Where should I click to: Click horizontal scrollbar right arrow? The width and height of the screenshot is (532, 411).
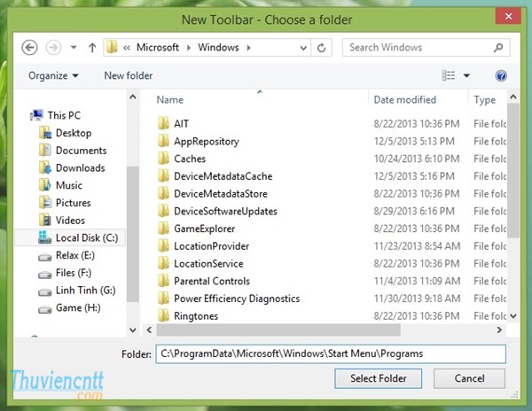point(499,330)
